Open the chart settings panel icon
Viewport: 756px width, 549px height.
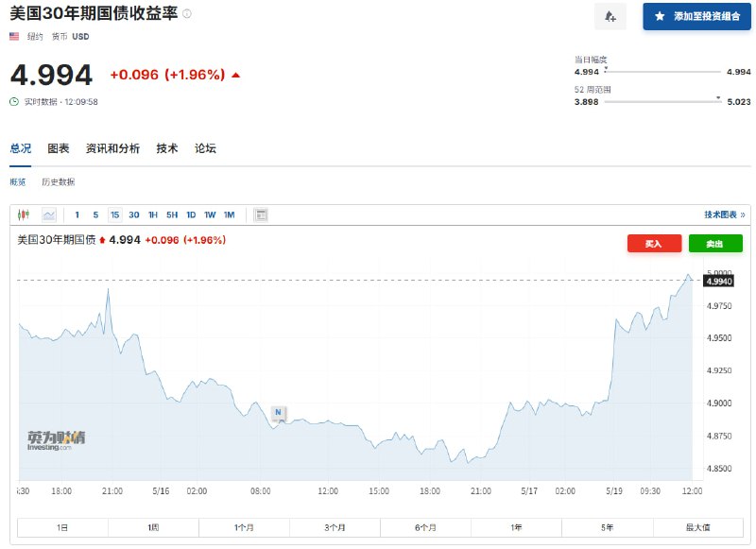(x=261, y=214)
